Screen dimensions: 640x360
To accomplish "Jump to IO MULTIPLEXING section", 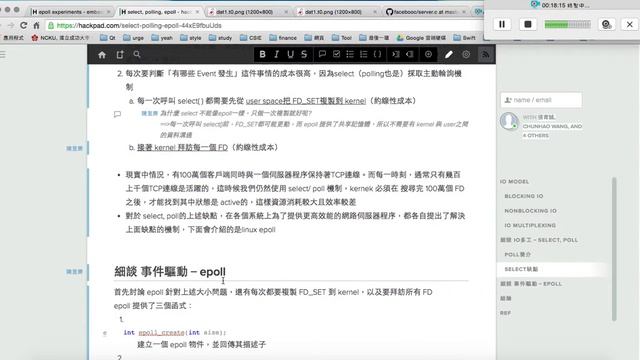I will tap(530, 225).
